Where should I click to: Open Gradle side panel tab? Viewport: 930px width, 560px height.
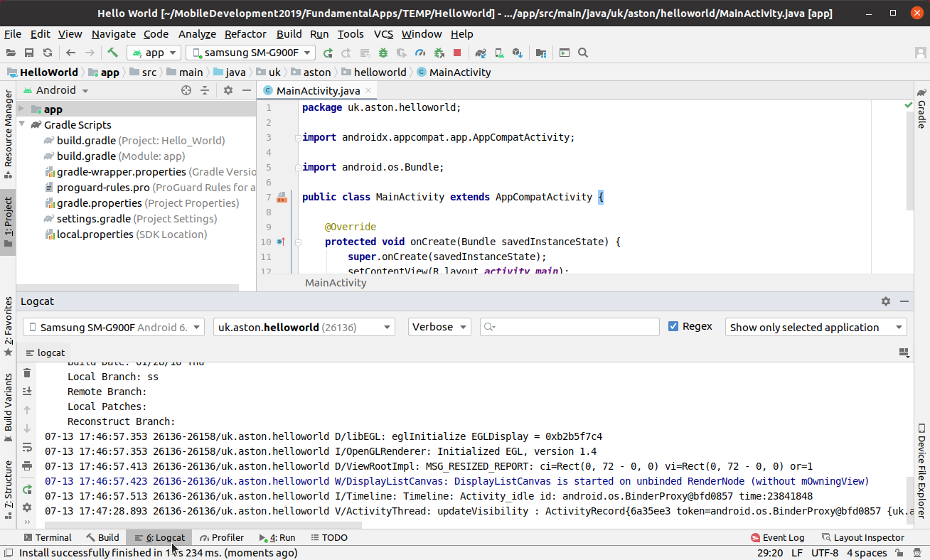(921, 108)
